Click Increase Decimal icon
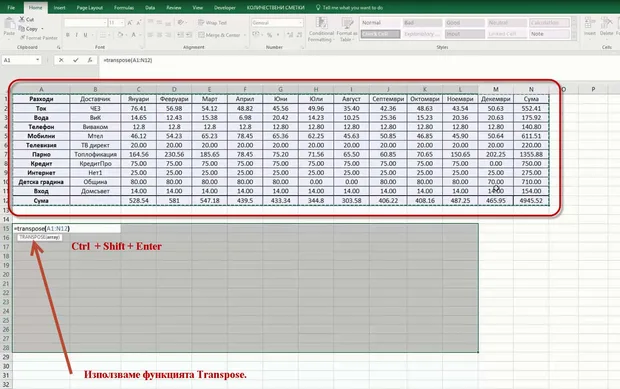 [x=290, y=35]
